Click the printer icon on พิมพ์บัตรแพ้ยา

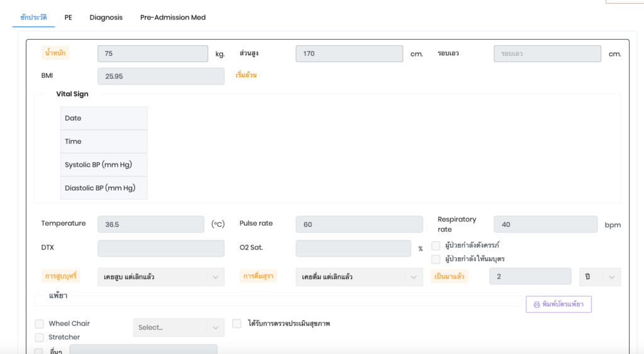pyautogui.click(x=536, y=304)
